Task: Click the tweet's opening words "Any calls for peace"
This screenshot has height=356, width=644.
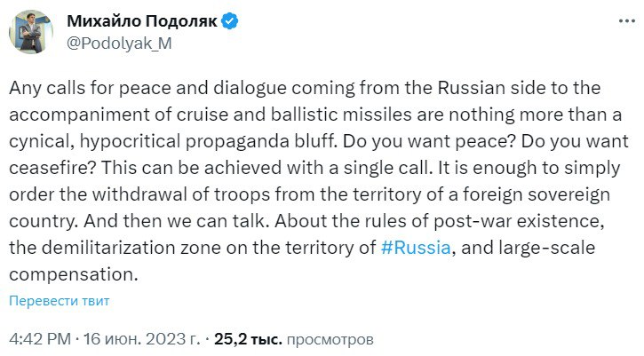Action: tap(74, 88)
